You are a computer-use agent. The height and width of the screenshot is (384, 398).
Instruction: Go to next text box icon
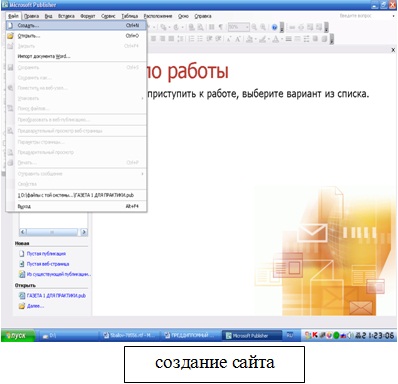tap(319, 27)
